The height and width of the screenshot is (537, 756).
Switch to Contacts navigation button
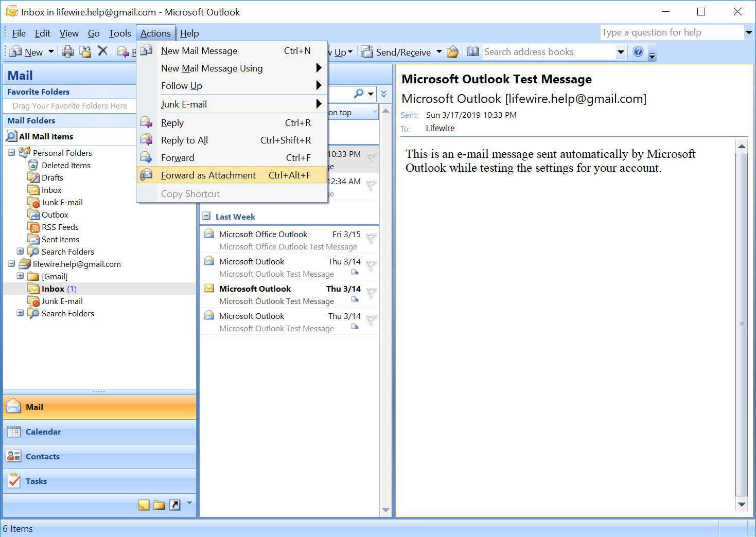click(99, 456)
